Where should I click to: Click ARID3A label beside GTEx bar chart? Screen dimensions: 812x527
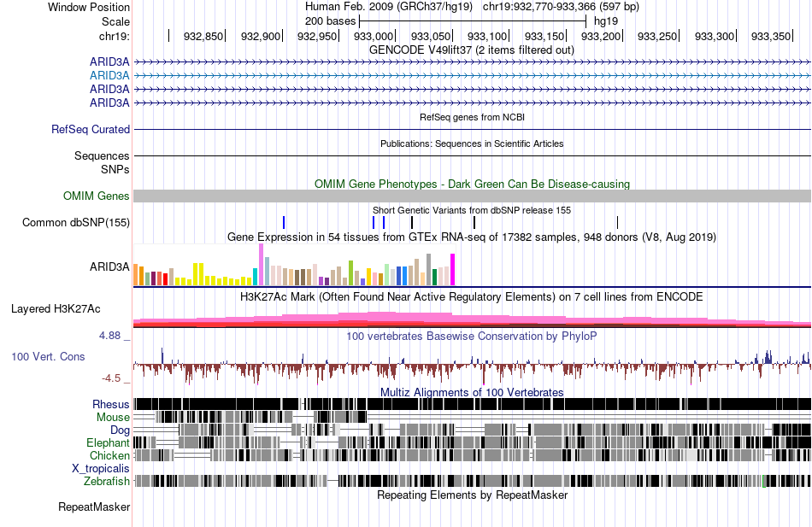[109, 267]
